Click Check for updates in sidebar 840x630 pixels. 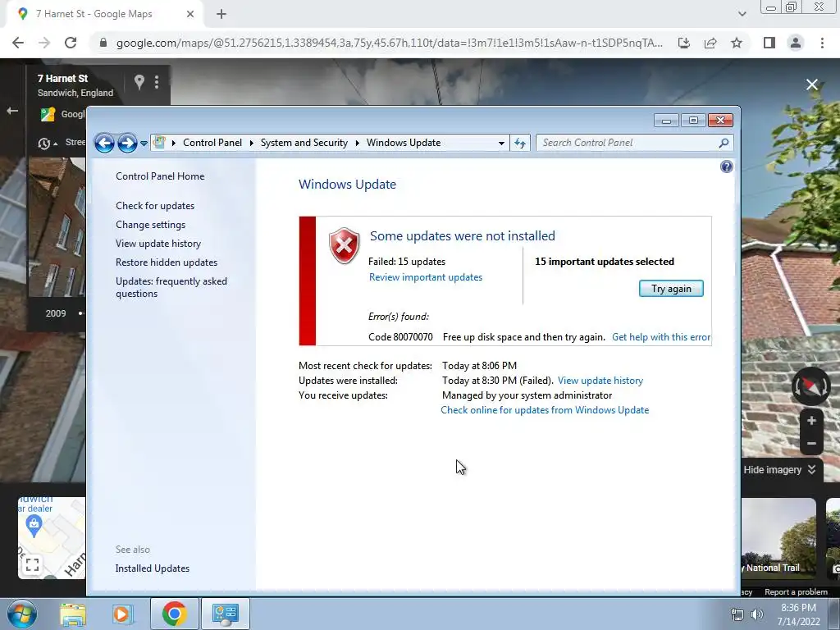[155, 206]
